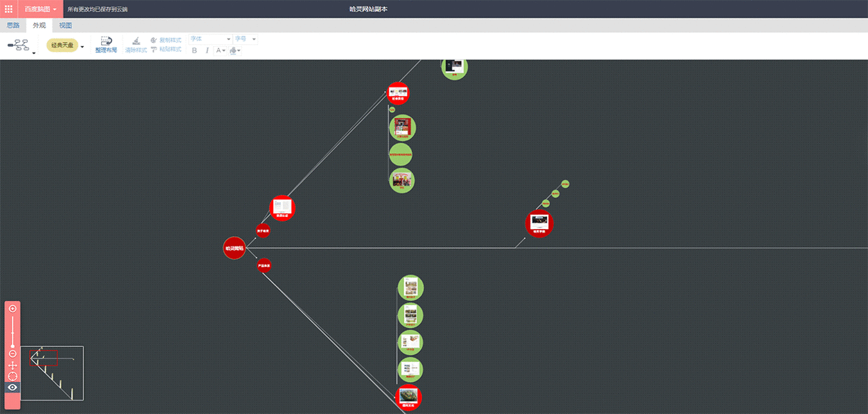The image size is (868, 414).
Task: Switch to the 视图 tab
Action: pyautogui.click(x=65, y=26)
